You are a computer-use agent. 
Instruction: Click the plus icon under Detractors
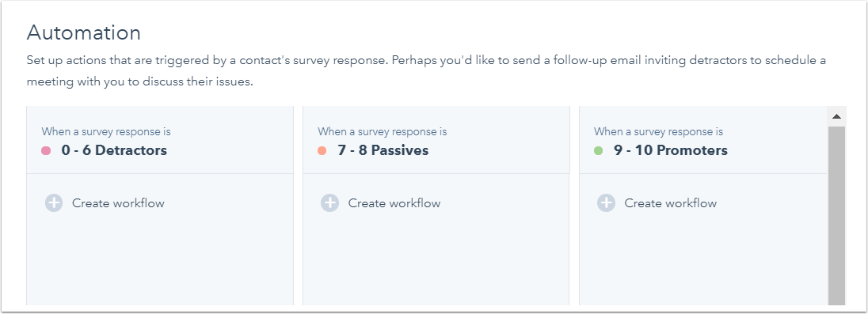coord(54,203)
